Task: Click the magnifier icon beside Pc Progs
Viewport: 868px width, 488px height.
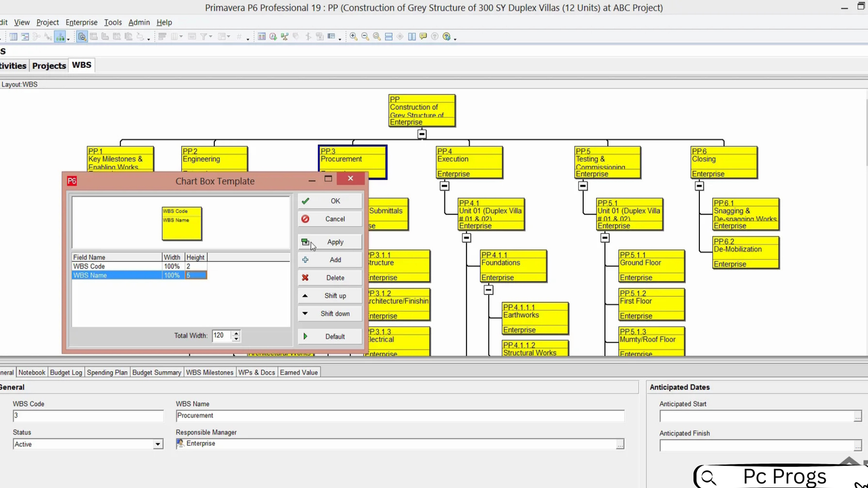Action: 709,477
